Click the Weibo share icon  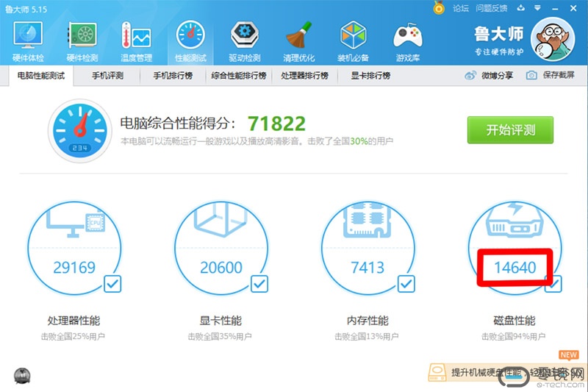pos(470,76)
